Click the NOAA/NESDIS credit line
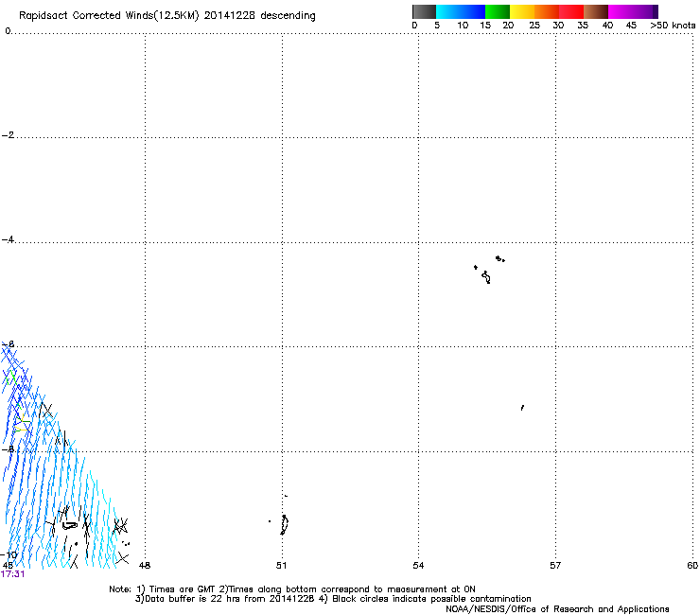Image resolution: width=700 pixels, height=615 pixels. pos(557,609)
